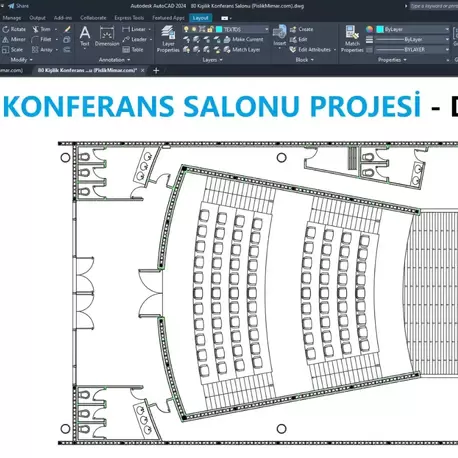The height and width of the screenshot is (458, 458).
Task: Toggle viewport freeze icon in layer dropdown
Action: (x=202, y=29)
